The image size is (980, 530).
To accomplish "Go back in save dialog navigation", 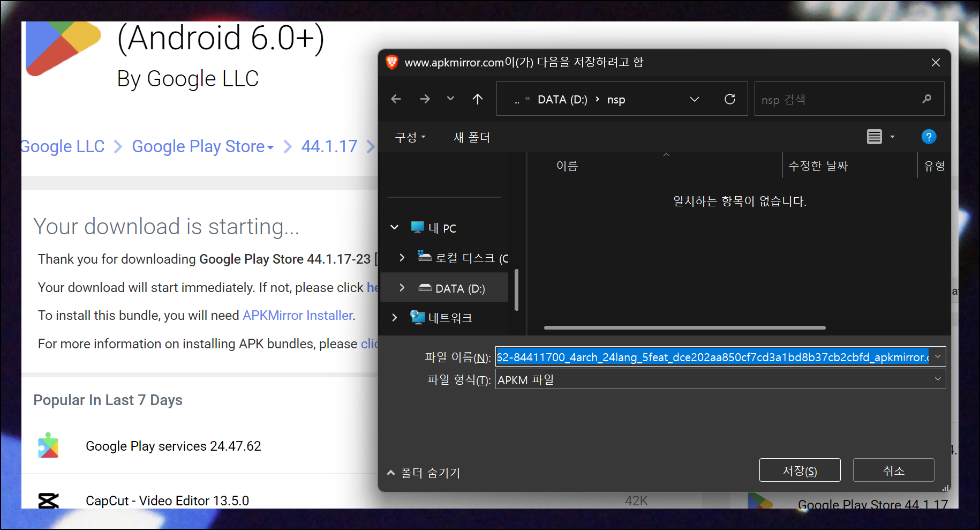I will (396, 99).
